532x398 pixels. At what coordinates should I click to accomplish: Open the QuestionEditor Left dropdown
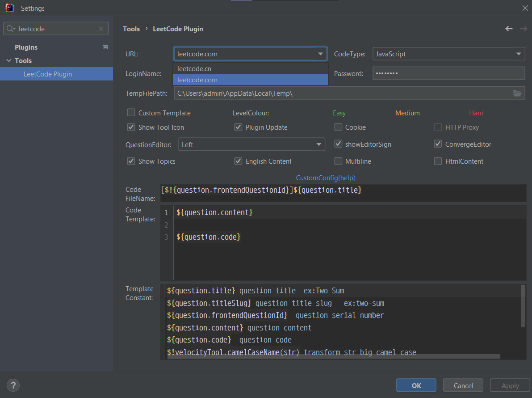pos(251,144)
